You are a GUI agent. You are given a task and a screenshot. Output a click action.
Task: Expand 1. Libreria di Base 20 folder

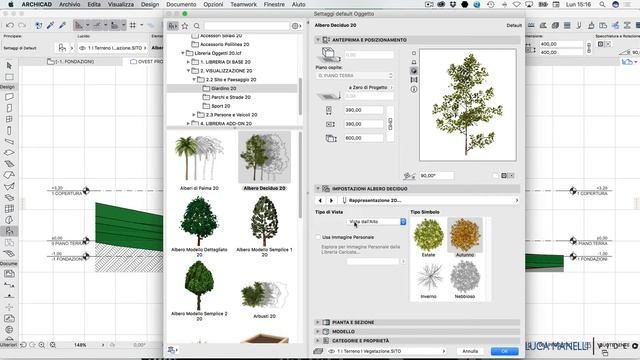[188, 62]
